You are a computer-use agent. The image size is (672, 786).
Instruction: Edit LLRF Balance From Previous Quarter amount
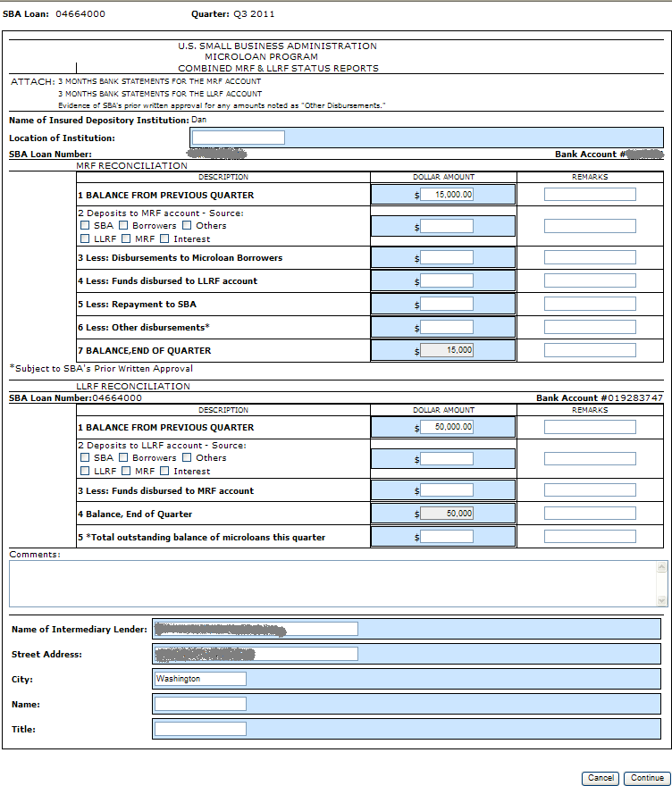pos(447,427)
